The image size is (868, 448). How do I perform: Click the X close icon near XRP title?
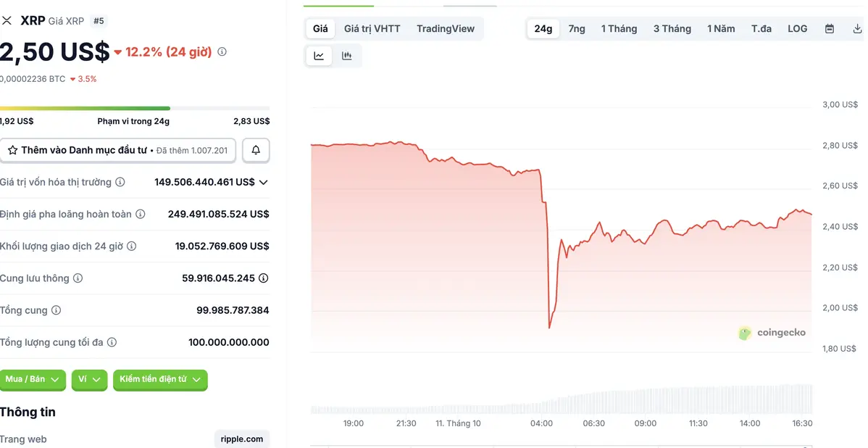8,20
